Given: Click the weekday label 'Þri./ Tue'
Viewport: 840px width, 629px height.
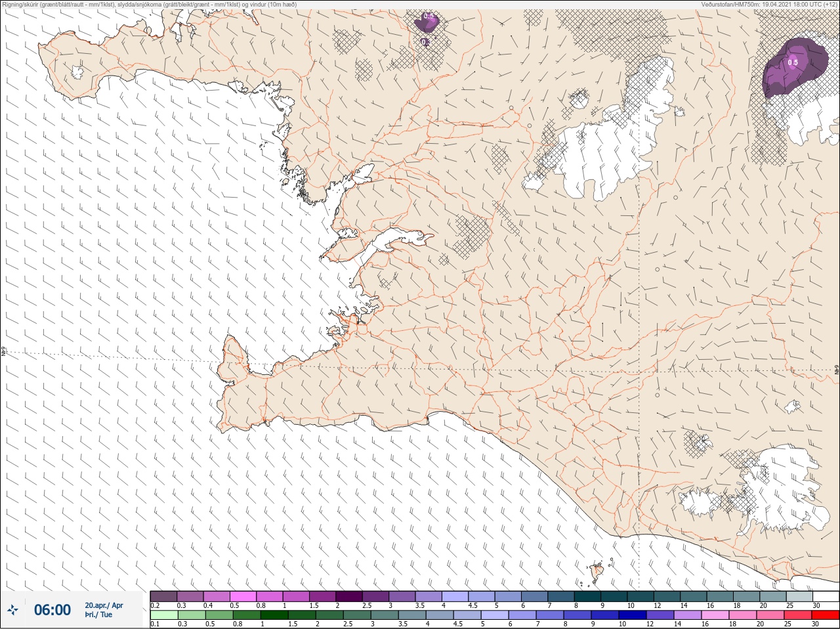Looking at the screenshot, I should (98, 615).
